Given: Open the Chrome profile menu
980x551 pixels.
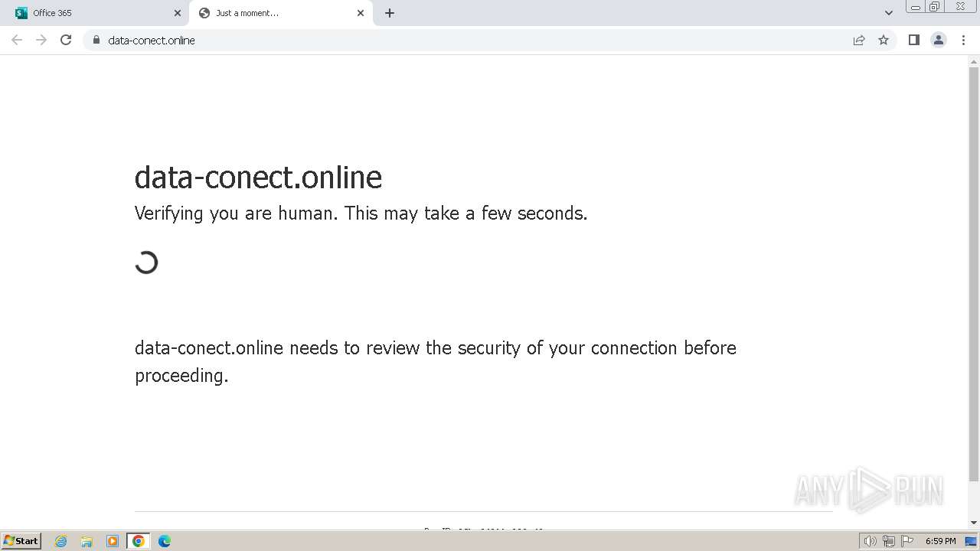Looking at the screenshot, I should pos(939,40).
